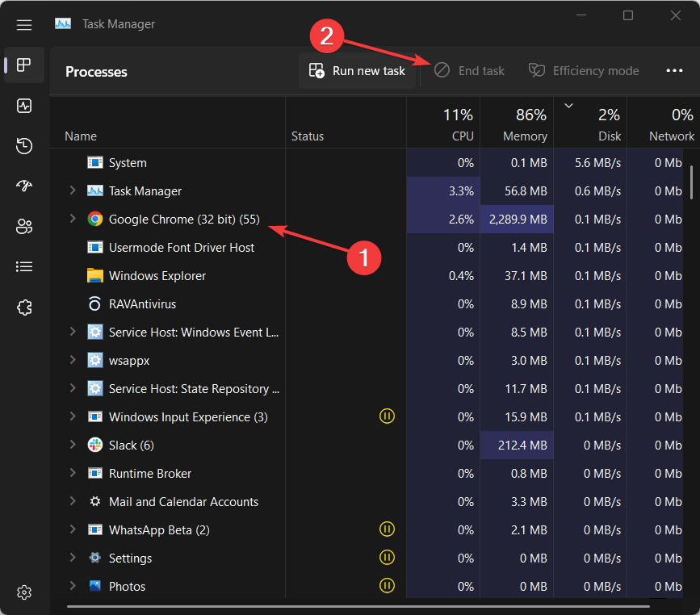Viewport: 700px width, 615px height.
Task: Click the Mail and Calendar Accounts icon
Action: point(94,501)
